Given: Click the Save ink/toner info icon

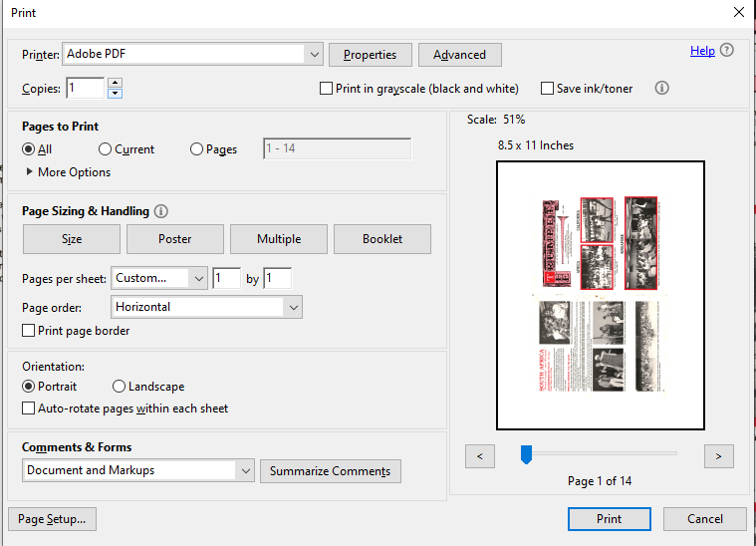Looking at the screenshot, I should [x=661, y=88].
